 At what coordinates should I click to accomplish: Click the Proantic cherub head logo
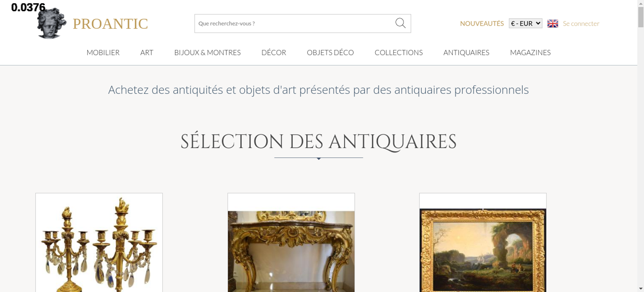click(52, 23)
